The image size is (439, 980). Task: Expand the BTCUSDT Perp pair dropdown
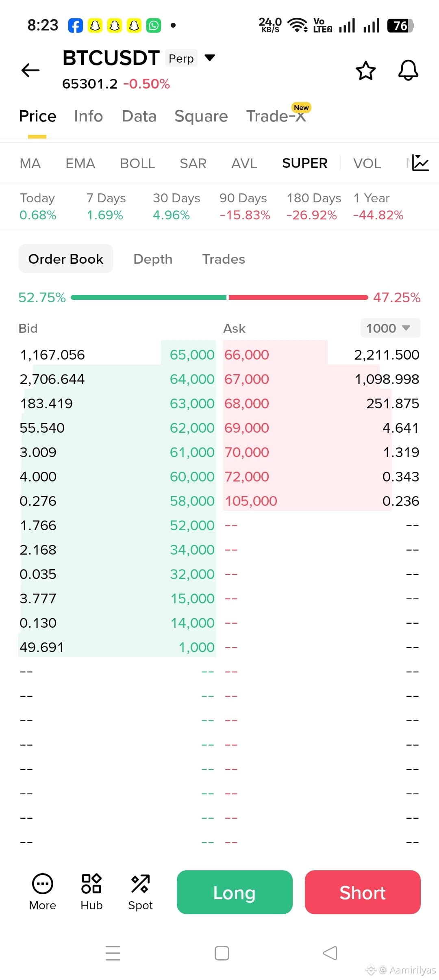(210, 58)
